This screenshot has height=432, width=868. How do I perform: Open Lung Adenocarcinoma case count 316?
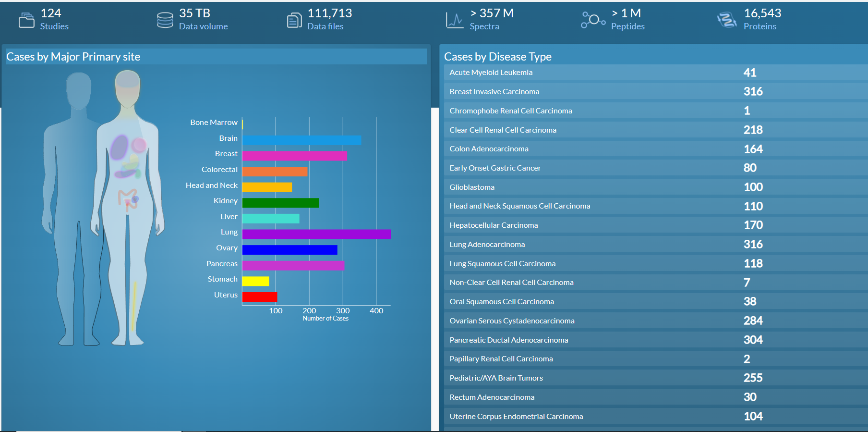pyautogui.click(x=753, y=244)
